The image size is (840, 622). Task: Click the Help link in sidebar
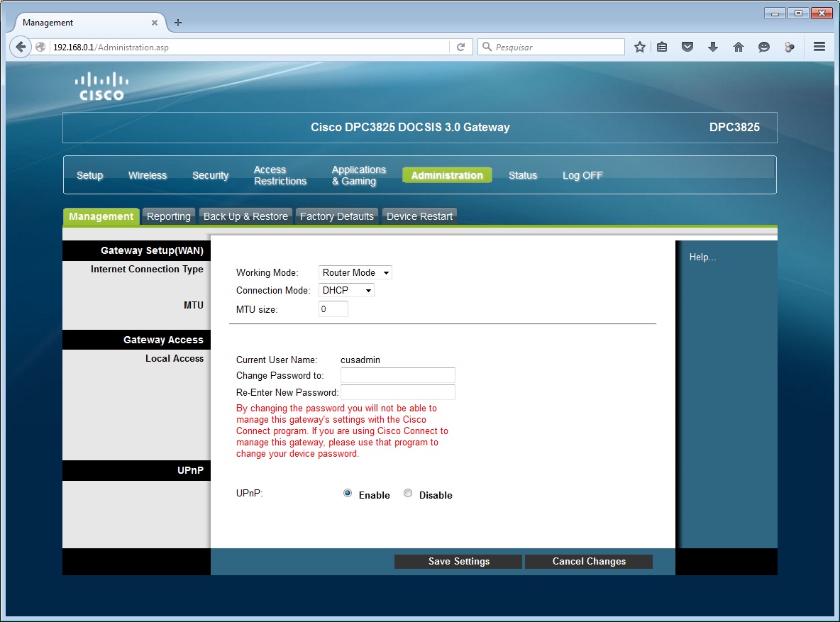[x=702, y=257]
